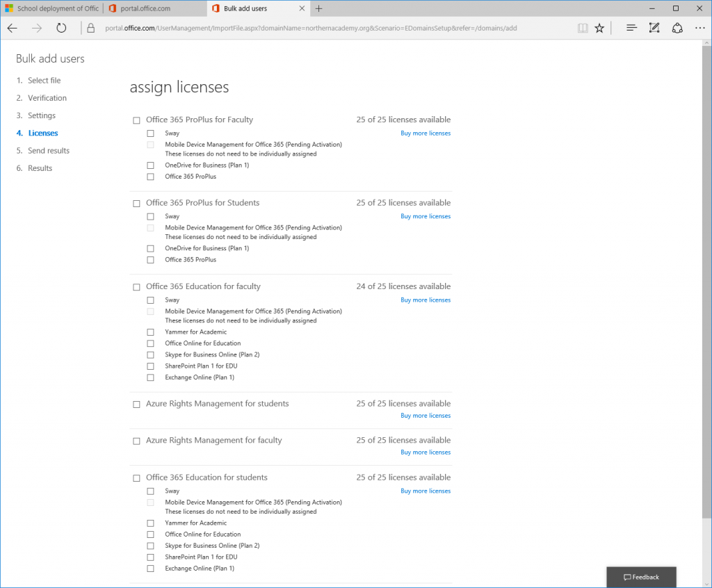Buy more licenses for Education for students

click(426, 491)
